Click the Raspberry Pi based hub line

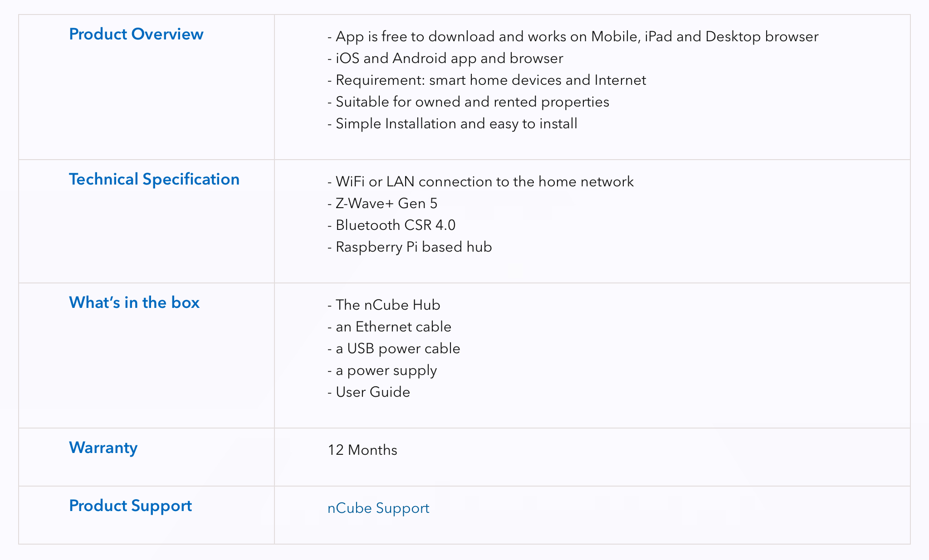tap(410, 247)
